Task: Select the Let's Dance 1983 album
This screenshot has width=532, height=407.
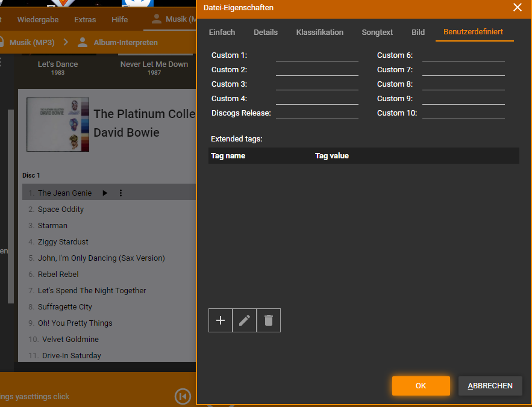Action: pos(58,67)
